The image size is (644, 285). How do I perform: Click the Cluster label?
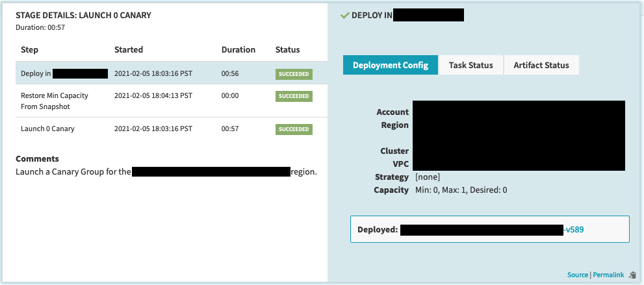click(394, 151)
